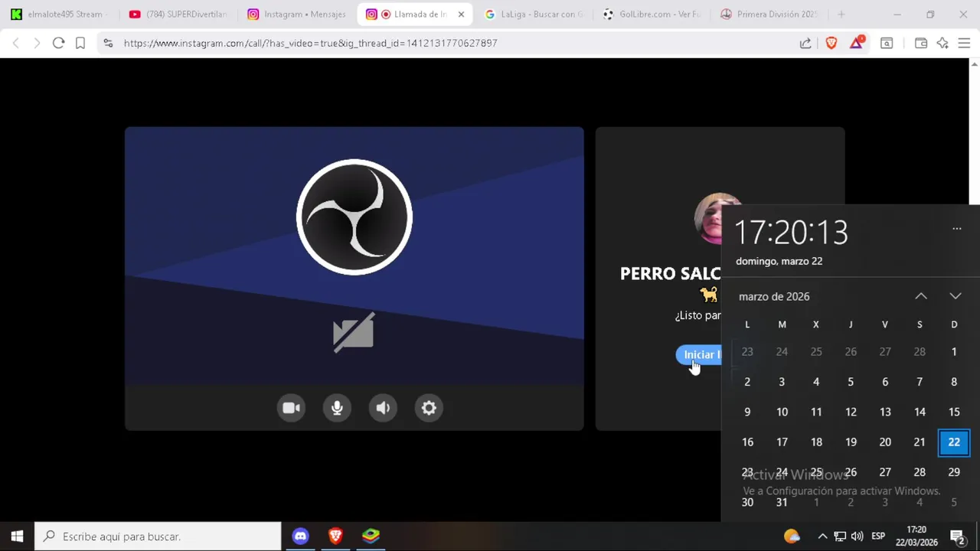This screenshot has width=980, height=551.
Task: Switch to GolLibre.com tab
Action: 652,15
